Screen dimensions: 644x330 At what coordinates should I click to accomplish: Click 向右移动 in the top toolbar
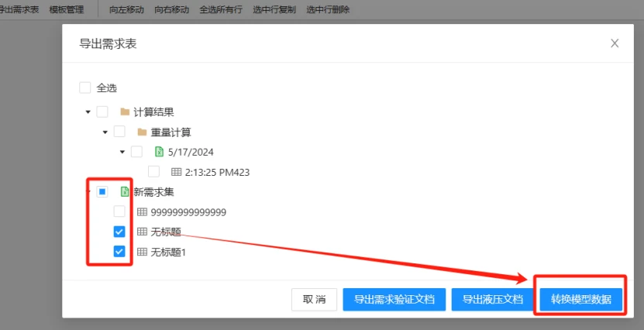click(x=172, y=9)
